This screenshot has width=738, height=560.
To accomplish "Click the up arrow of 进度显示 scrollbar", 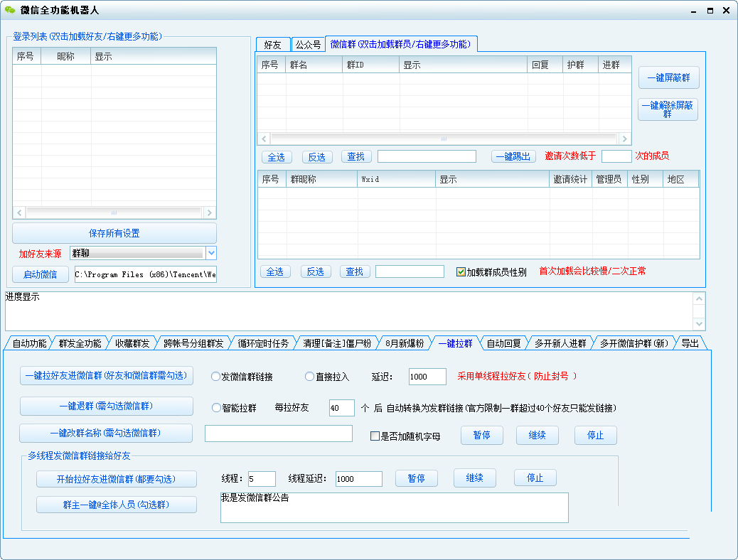I will (x=699, y=298).
